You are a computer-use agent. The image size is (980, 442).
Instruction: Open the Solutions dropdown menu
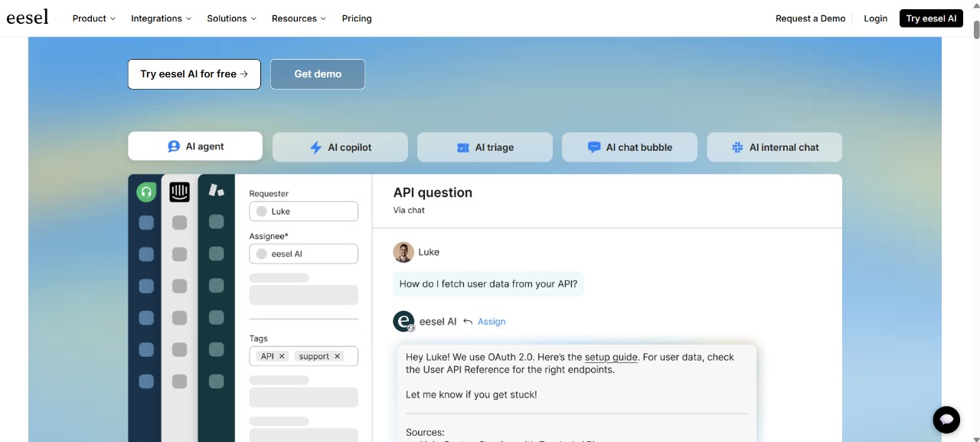point(231,18)
